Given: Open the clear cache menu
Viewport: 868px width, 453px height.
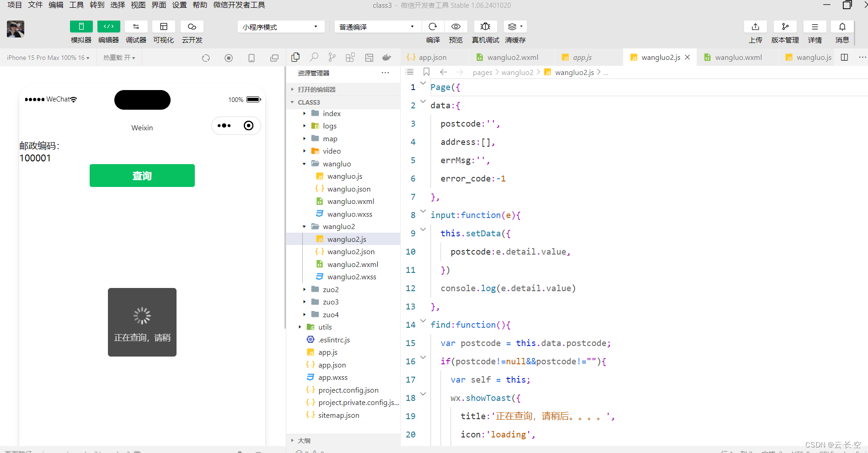Looking at the screenshot, I should [x=515, y=27].
